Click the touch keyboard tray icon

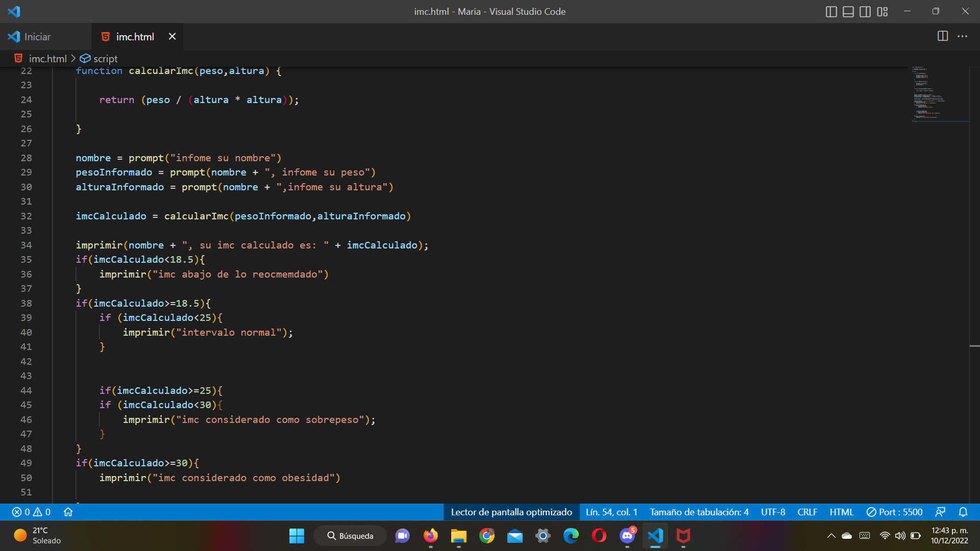pos(865,536)
